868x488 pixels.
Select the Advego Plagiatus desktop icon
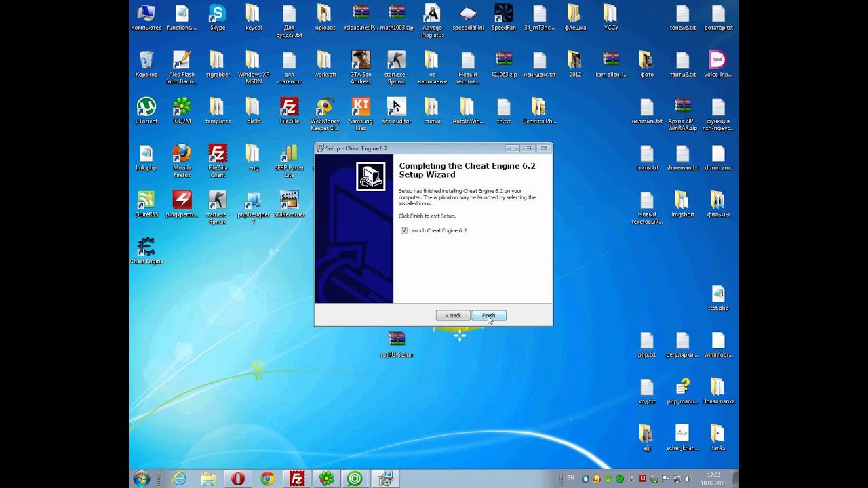433,21
